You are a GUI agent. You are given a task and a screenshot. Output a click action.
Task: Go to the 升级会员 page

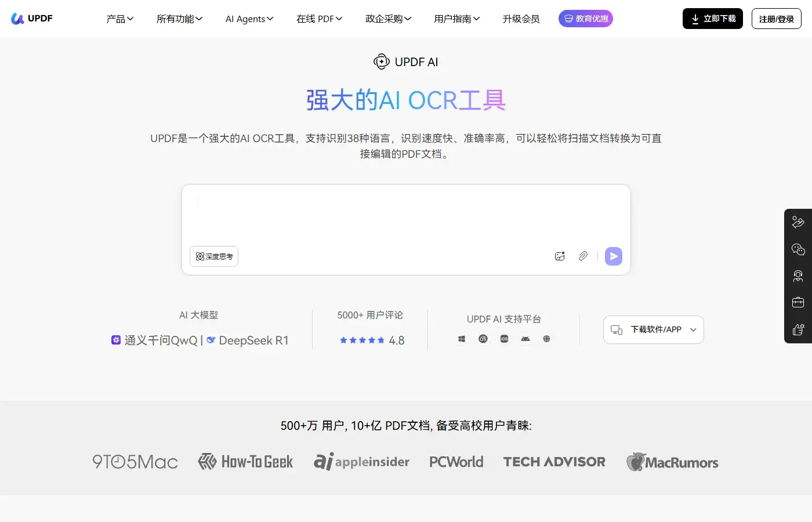(x=521, y=19)
